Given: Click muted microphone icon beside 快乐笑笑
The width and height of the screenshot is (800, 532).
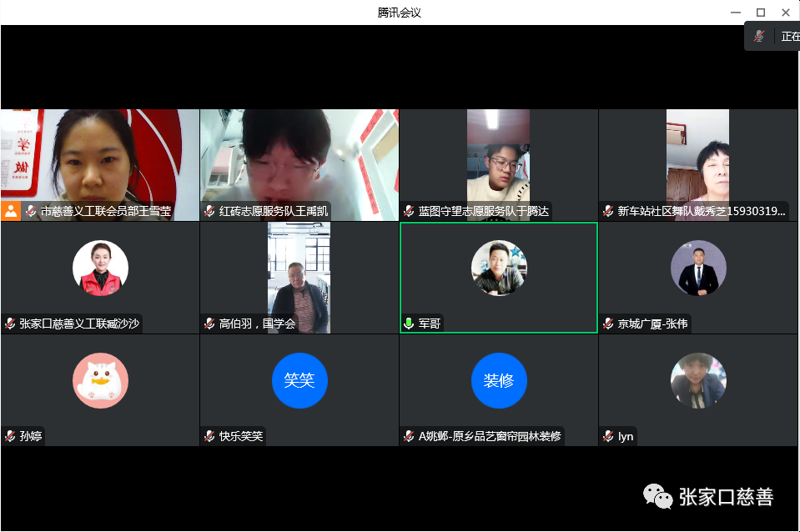Looking at the screenshot, I should pos(210,436).
